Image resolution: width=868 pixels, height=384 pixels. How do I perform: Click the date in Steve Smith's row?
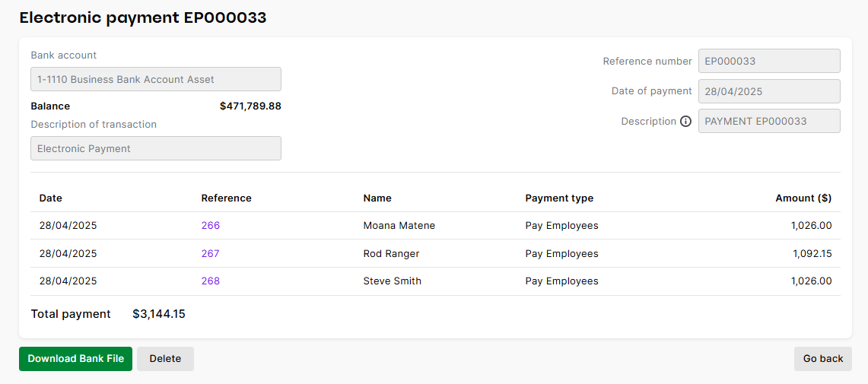68,281
